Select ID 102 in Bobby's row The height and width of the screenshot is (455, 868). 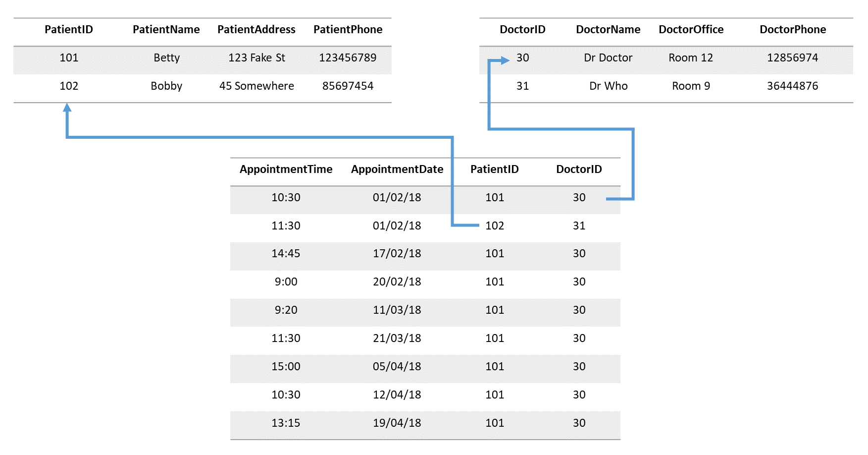69,86
